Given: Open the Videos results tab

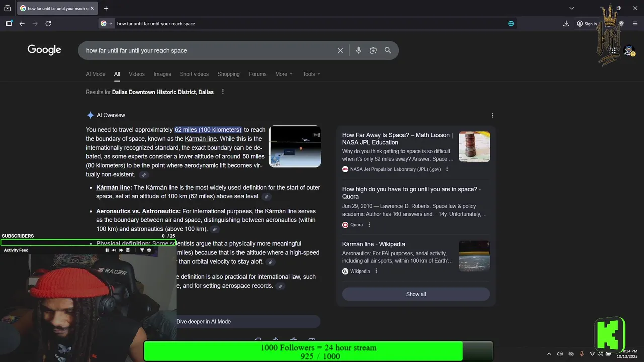Looking at the screenshot, I should coord(137,74).
